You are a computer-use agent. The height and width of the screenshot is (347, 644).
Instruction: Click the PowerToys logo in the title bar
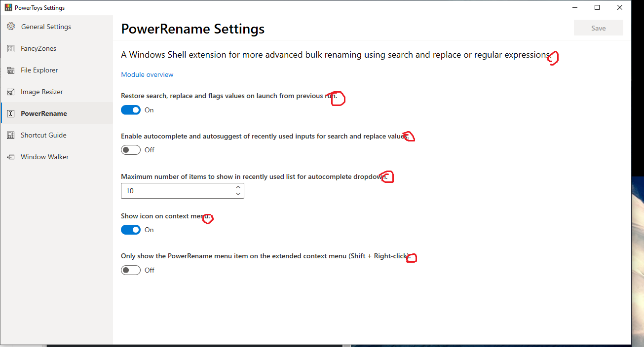pos(8,7)
